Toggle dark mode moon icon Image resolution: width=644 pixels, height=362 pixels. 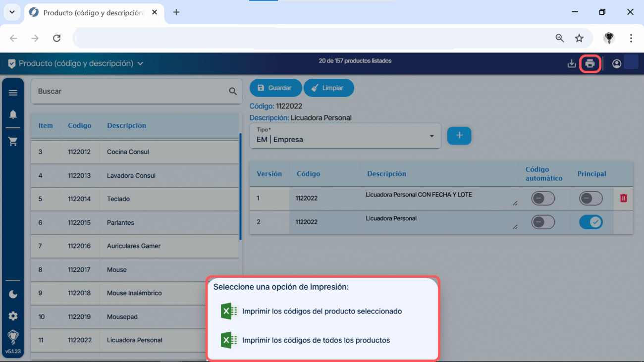[x=13, y=294]
